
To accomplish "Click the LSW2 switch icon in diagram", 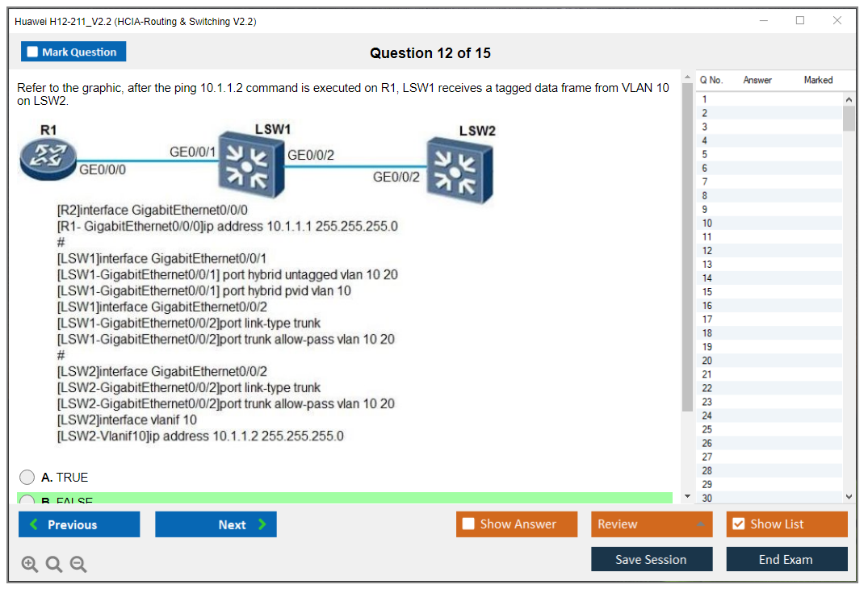I will coord(459,169).
